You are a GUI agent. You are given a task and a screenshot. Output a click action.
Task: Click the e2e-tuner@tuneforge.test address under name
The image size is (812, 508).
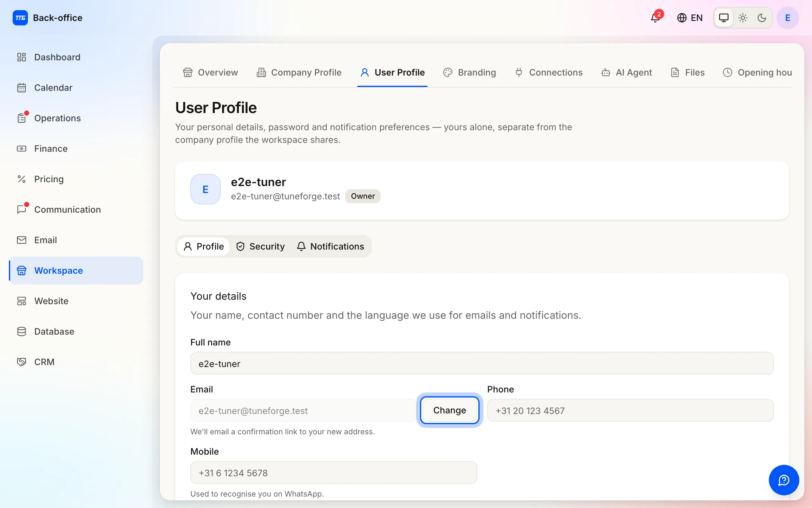point(285,196)
